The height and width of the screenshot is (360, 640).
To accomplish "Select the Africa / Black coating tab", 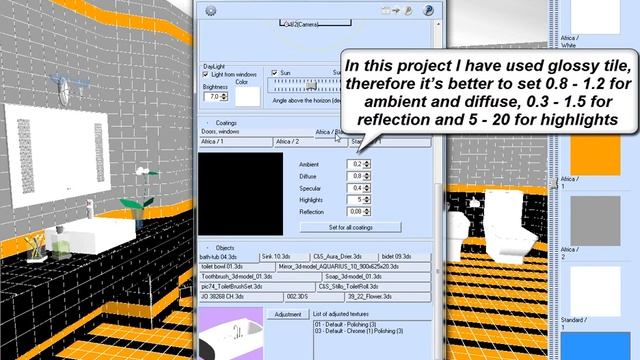I will [x=328, y=132].
